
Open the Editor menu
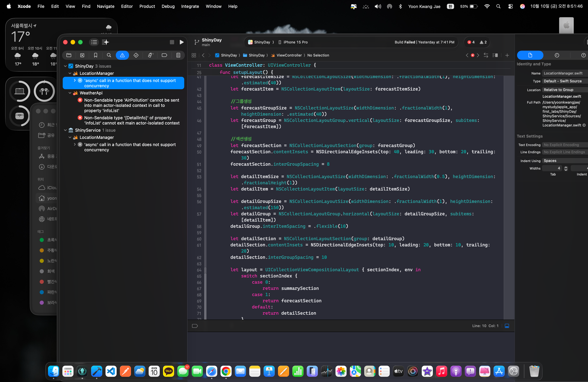(127, 6)
